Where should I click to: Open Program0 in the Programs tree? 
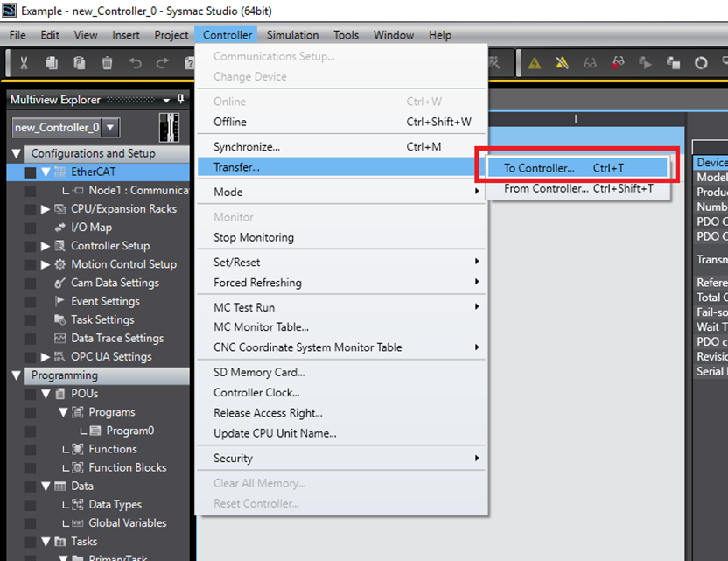[x=129, y=431]
